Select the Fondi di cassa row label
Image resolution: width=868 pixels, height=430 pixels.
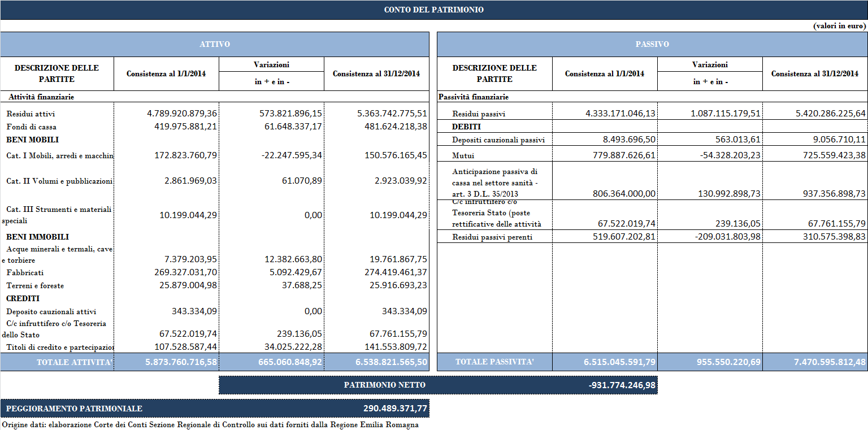[x=31, y=127]
